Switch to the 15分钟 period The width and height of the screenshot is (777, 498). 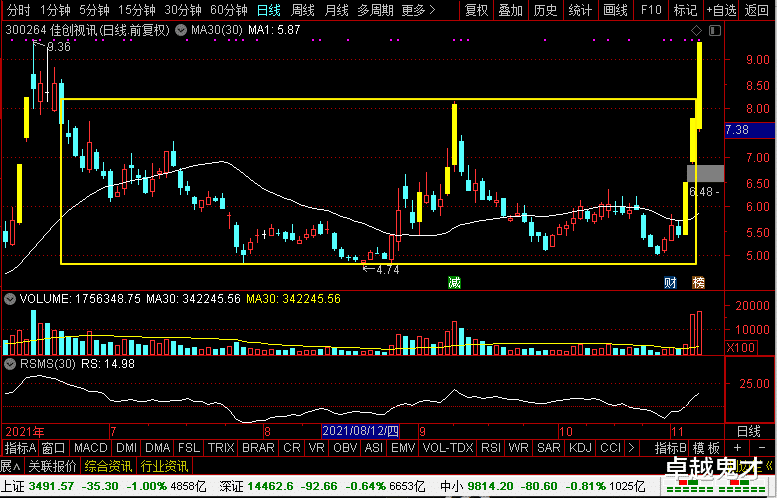coord(137,10)
